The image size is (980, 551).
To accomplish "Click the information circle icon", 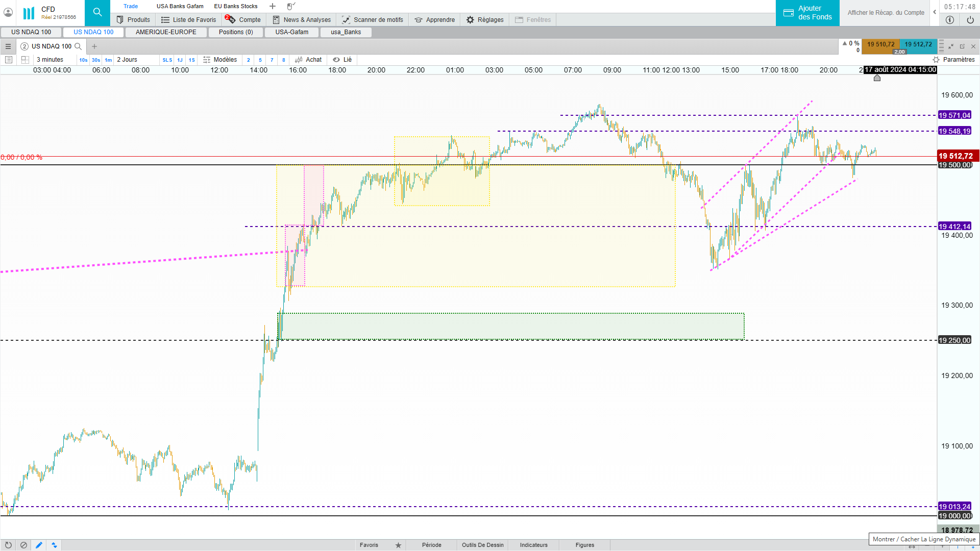I will tap(949, 20).
